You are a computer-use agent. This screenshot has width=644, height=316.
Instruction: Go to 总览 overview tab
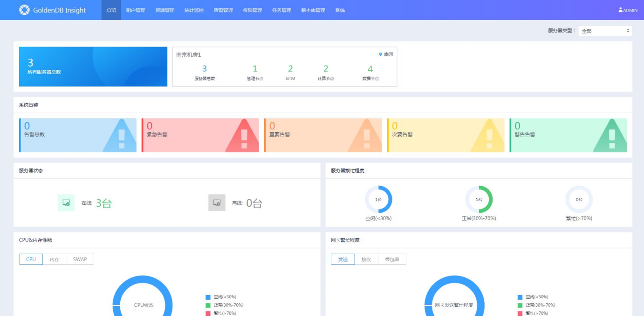(x=111, y=10)
